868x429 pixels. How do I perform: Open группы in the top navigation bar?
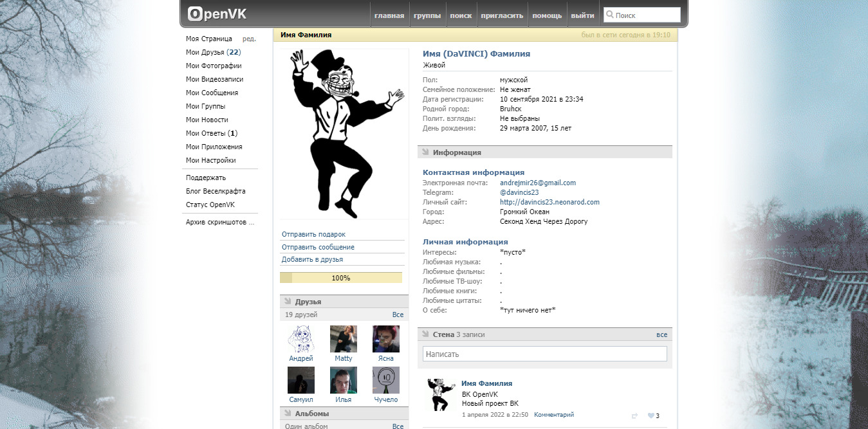coord(427,15)
